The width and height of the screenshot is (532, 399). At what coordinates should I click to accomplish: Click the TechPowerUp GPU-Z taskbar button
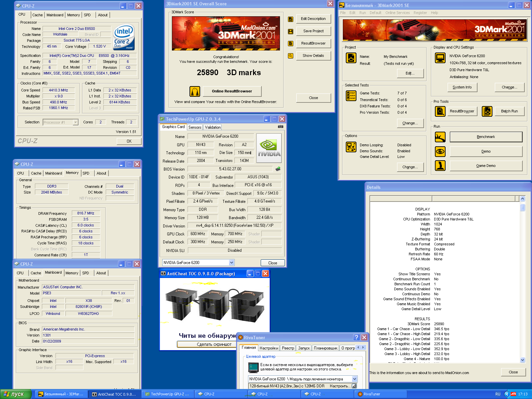(x=168, y=394)
